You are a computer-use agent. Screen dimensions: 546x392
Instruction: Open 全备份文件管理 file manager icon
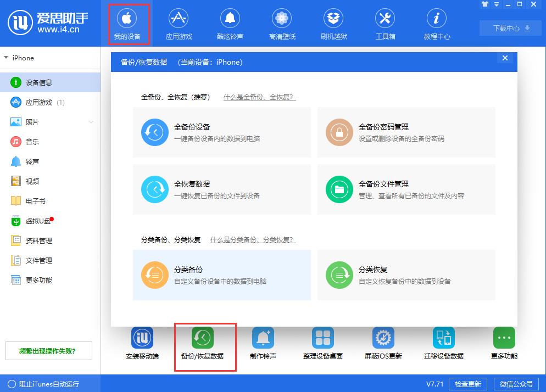pyautogui.click(x=339, y=191)
